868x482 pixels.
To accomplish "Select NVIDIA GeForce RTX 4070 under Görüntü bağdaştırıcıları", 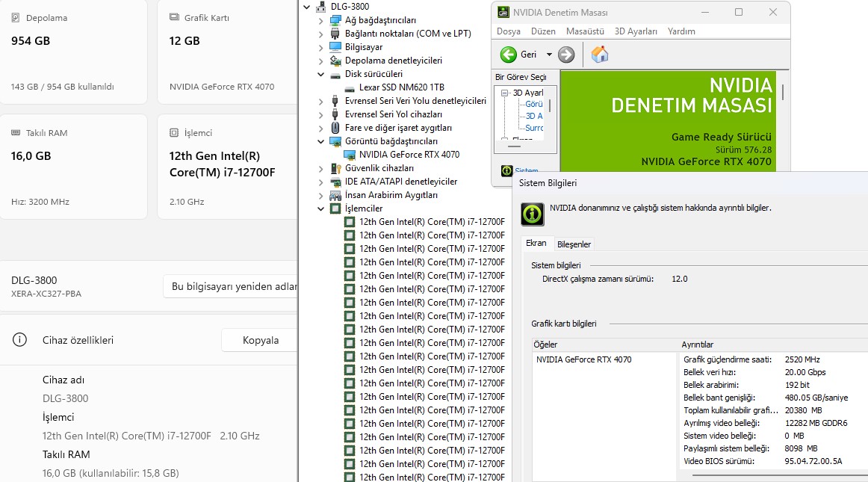I will tap(409, 155).
